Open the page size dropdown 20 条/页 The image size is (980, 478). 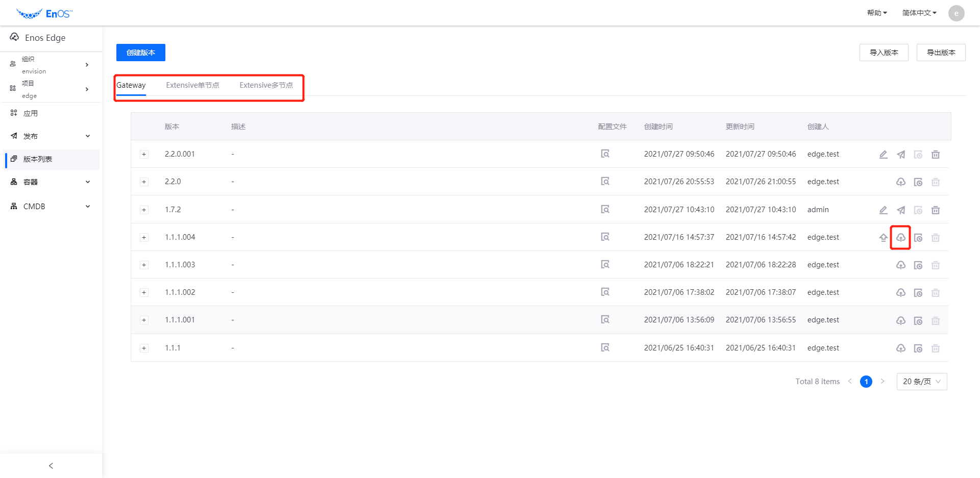coord(921,382)
